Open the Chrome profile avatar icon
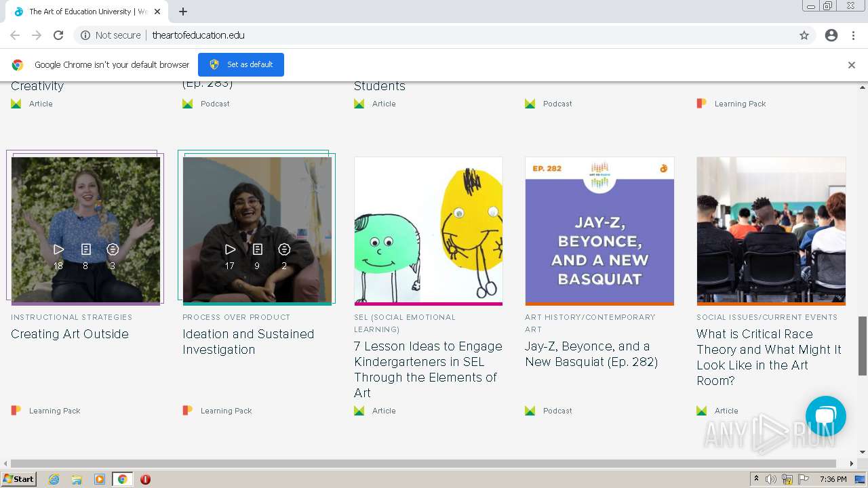 [x=831, y=35]
